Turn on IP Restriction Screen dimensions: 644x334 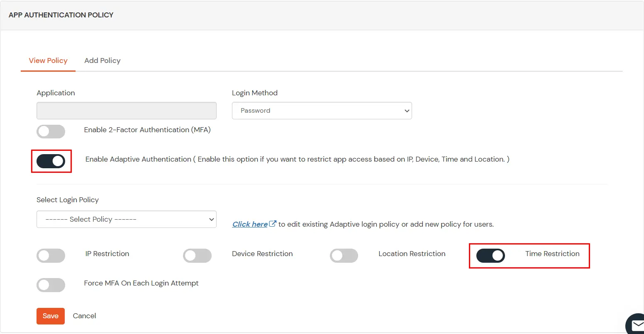(x=51, y=256)
